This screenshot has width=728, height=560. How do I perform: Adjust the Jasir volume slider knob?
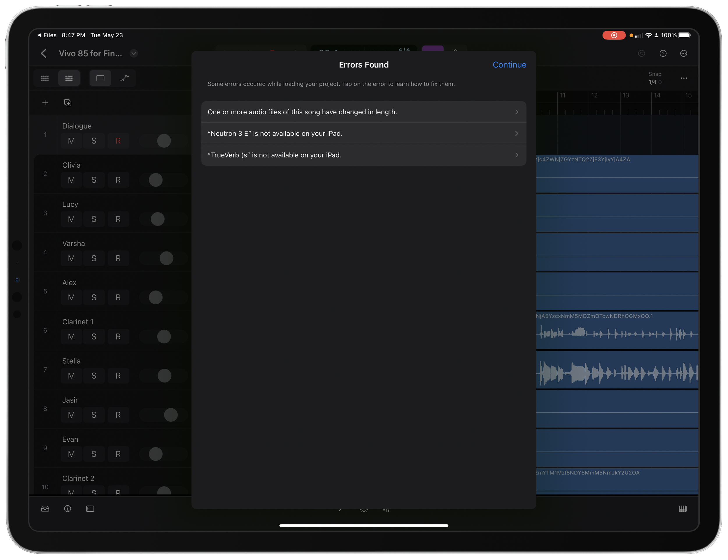click(171, 415)
